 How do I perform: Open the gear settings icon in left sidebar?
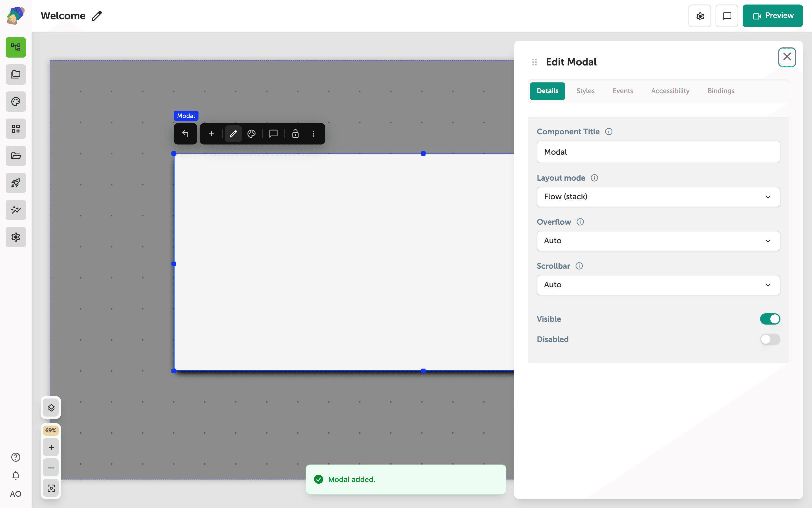point(16,237)
